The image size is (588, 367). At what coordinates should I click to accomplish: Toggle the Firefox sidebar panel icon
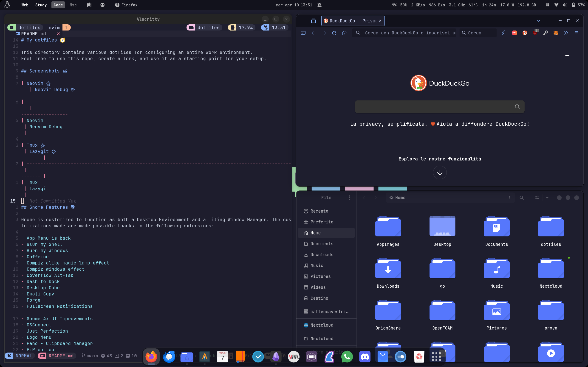[x=303, y=33]
